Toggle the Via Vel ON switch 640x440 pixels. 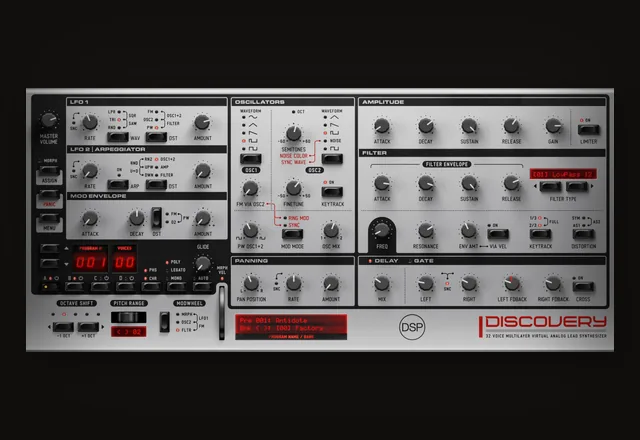coord(498,234)
